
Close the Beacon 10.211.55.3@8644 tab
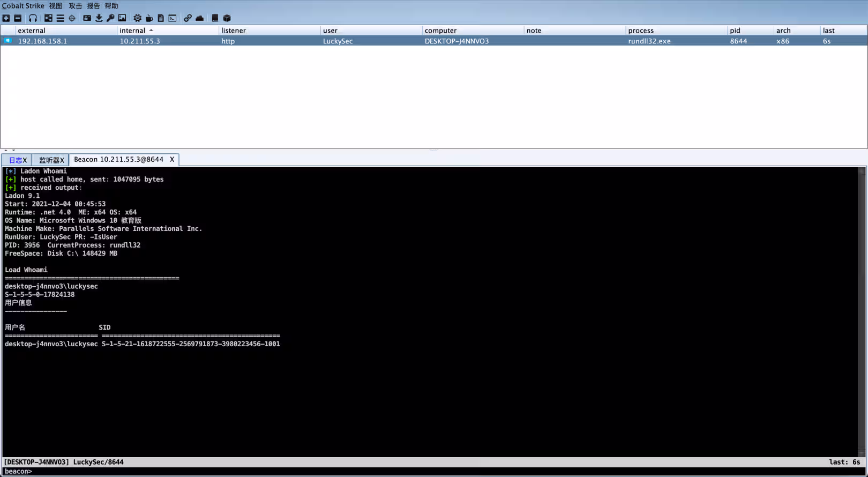172,160
